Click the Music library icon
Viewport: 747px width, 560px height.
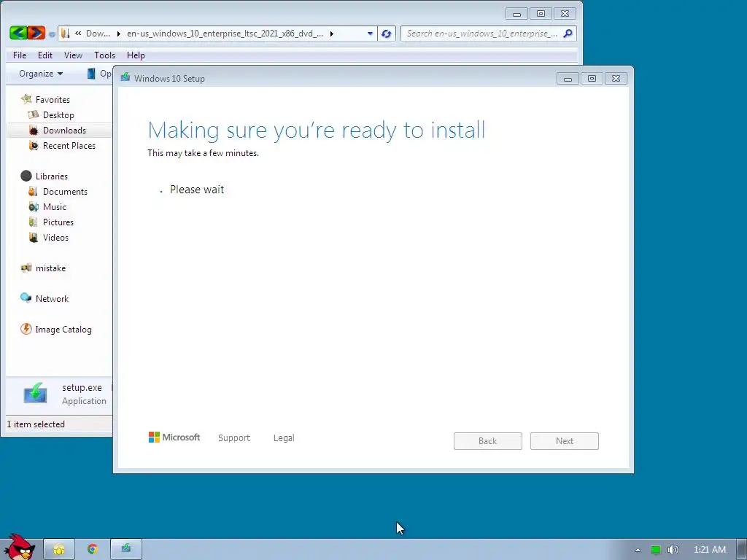(x=34, y=206)
